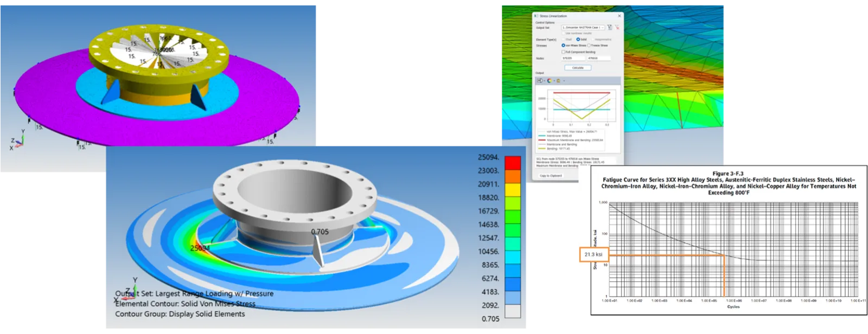This screenshot has height=334, width=868.
Task: Click the legend value 16729.
Action: click(x=488, y=211)
